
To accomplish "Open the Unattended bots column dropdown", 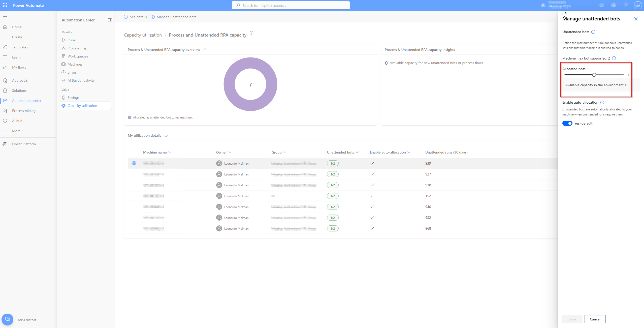I will pyautogui.click(x=357, y=152).
